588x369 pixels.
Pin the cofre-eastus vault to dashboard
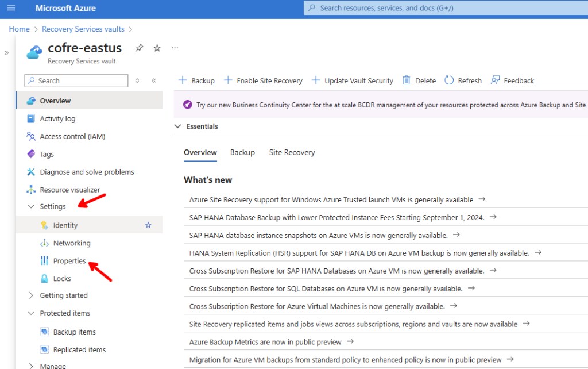[139, 48]
